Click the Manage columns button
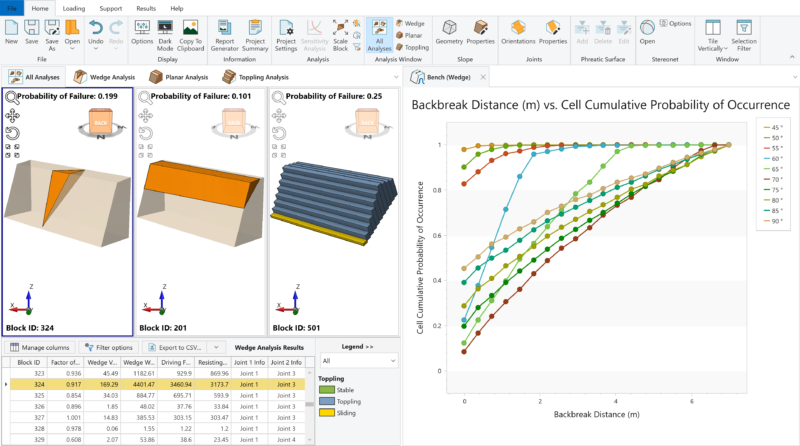This screenshot has width=800, height=446. [39, 347]
